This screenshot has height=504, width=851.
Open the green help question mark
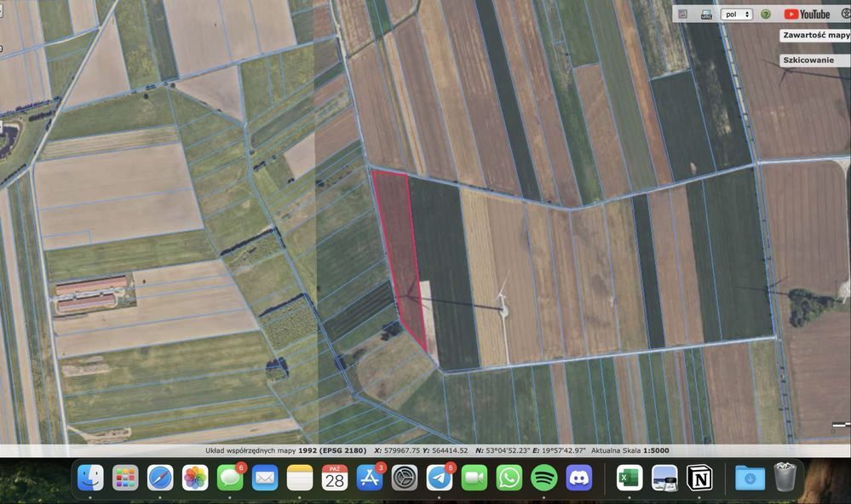[766, 14]
